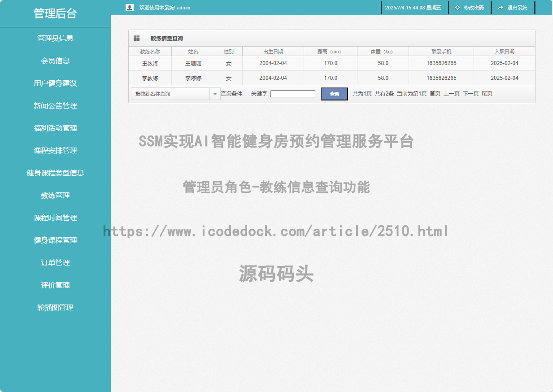Viewport: 553px width, 392px height.
Task: Click the 出生日期 column header
Action: (273, 52)
